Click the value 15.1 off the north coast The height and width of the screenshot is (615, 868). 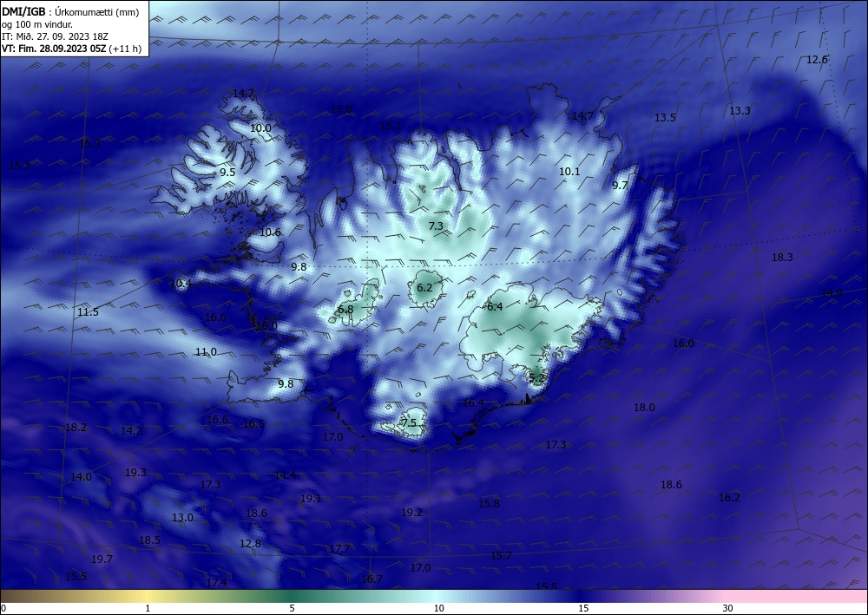(391, 126)
